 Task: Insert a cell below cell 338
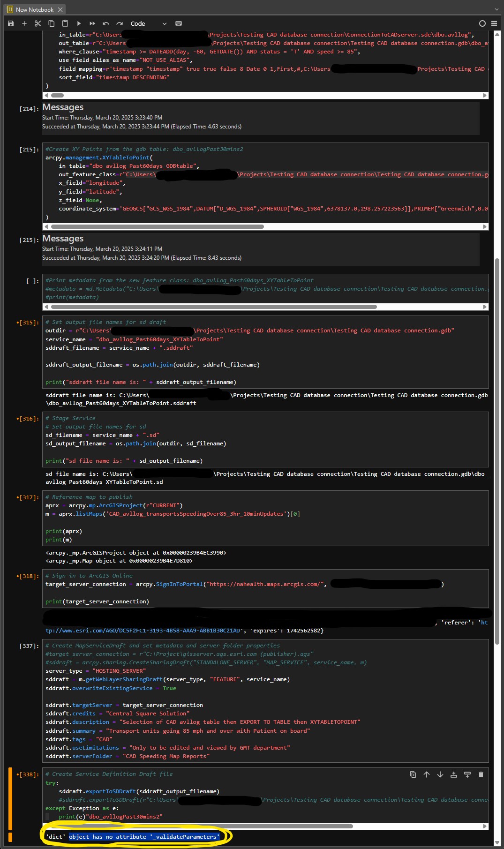(x=467, y=774)
